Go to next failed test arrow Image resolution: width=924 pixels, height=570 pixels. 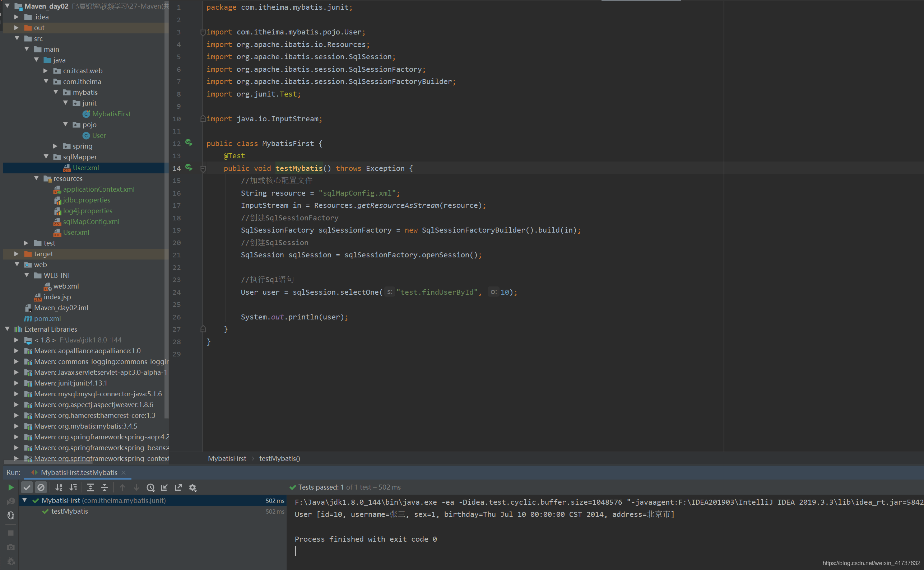coord(136,487)
